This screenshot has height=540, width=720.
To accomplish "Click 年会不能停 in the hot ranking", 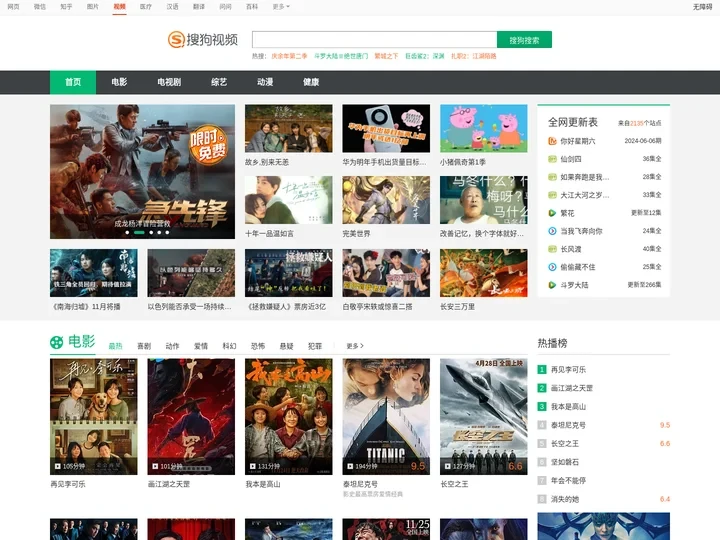I will pos(568,480).
